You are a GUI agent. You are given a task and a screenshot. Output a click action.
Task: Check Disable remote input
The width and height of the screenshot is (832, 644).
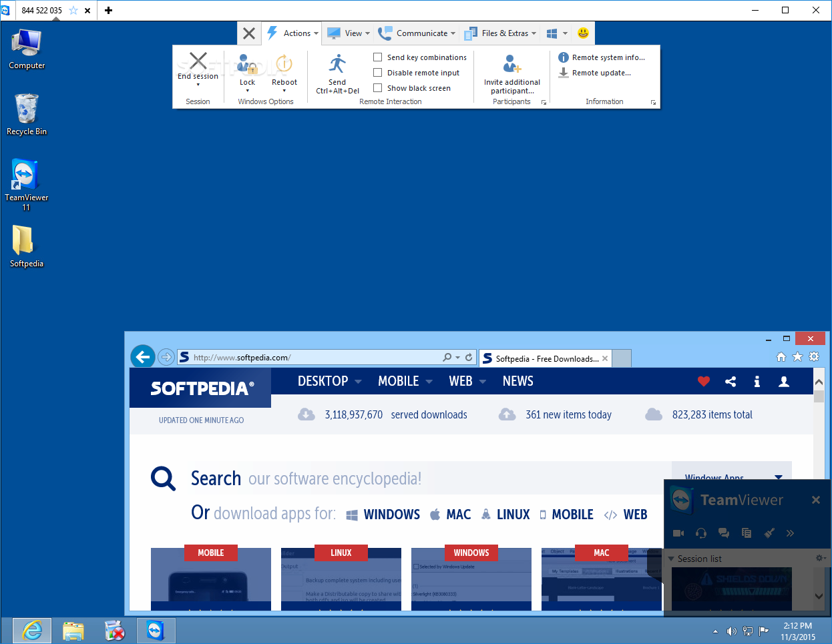pos(378,73)
